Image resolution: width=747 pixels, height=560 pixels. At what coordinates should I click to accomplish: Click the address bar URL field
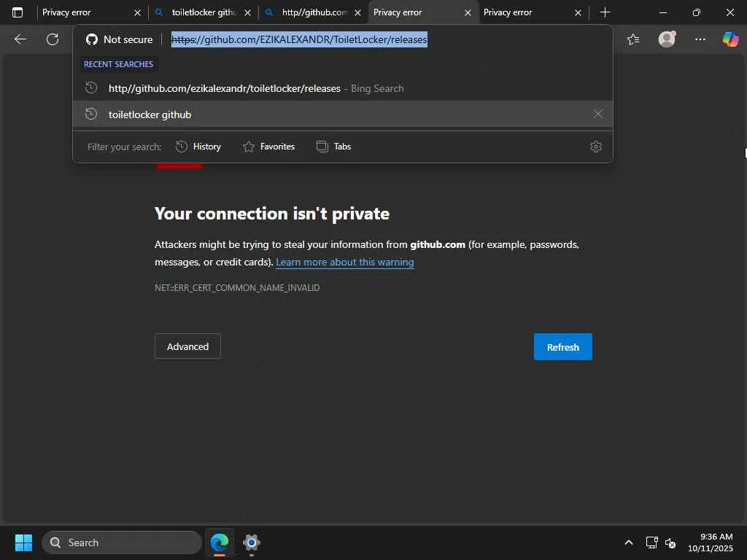[x=299, y=39]
